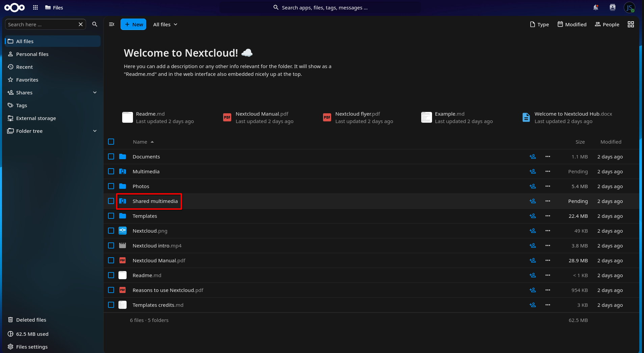Share the Photos folder
Screen dimensions: 644x353
coord(533,186)
